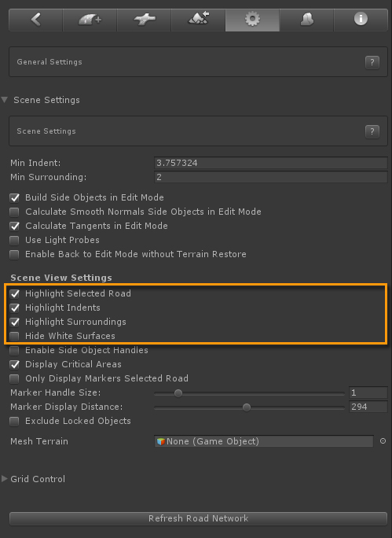Uncheck Build Side Objects in Edit Mode

click(14, 198)
